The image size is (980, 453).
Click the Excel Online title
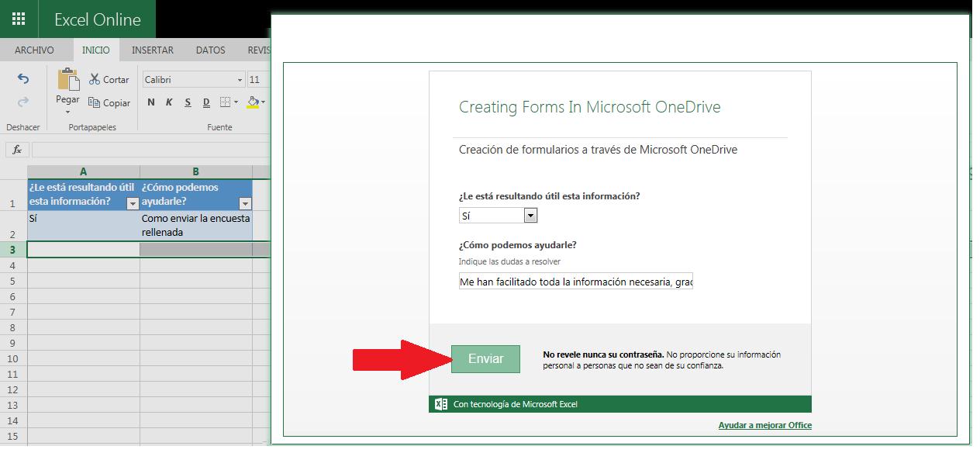[x=98, y=19]
